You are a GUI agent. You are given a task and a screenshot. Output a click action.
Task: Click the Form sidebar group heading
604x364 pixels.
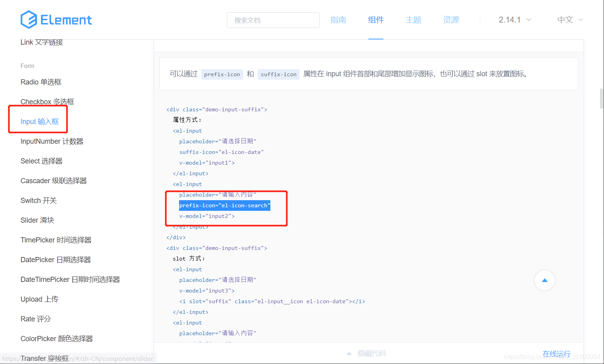tap(27, 66)
